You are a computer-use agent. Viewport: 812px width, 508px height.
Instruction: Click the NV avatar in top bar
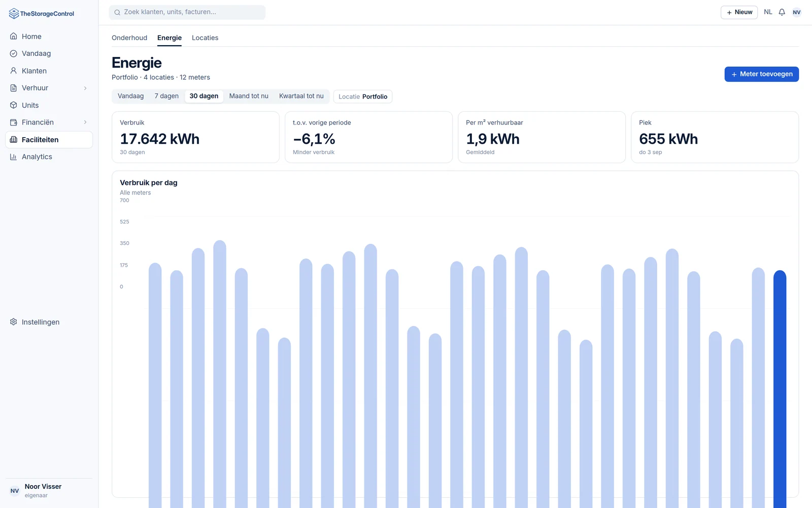797,12
